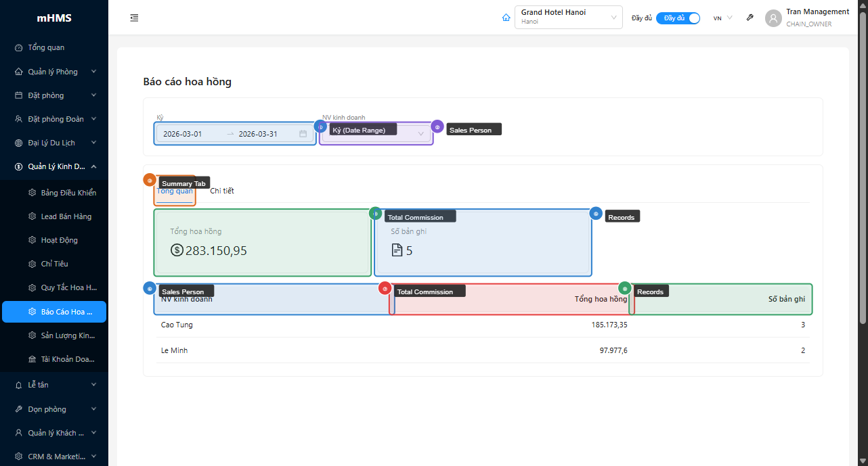Click the wrench settings icon
The width and height of the screenshot is (868, 466).
pyautogui.click(x=750, y=18)
